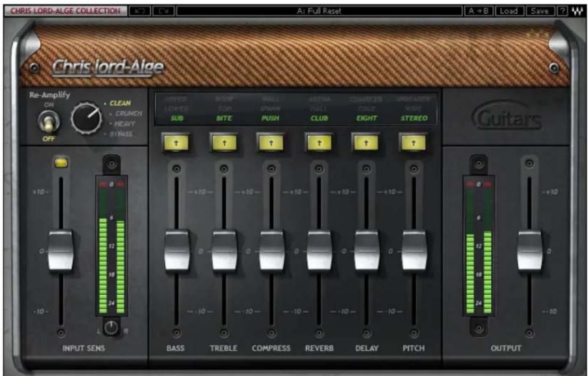Click the Re-Amplify heading text
This screenshot has width=588, height=376.
coord(49,95)
